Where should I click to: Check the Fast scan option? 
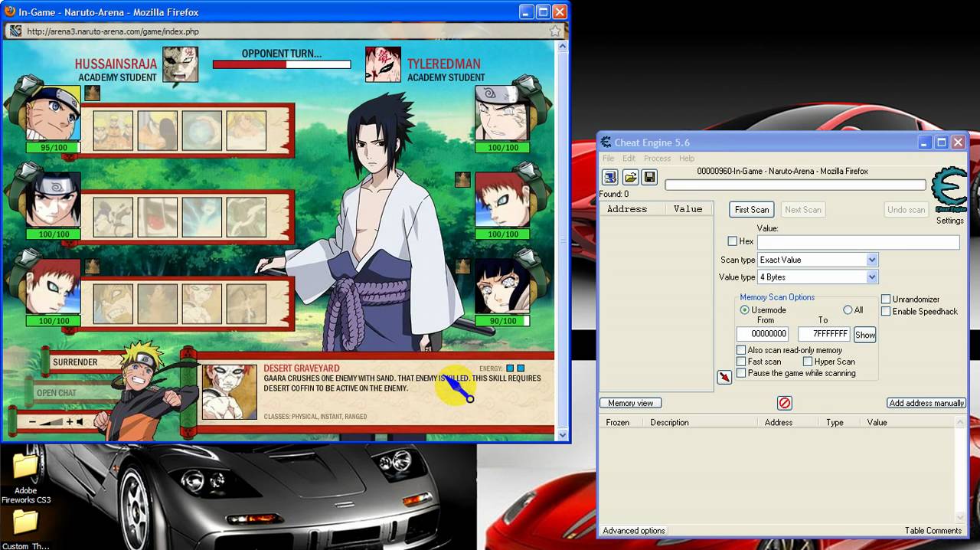click(x=741, y=362)
